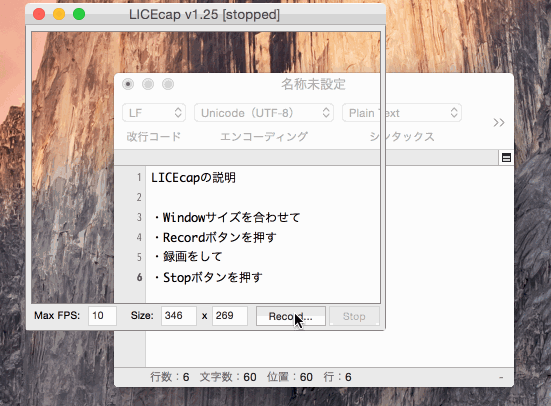Minimize LICEcap with the yellow button

(x=59, y=14)
